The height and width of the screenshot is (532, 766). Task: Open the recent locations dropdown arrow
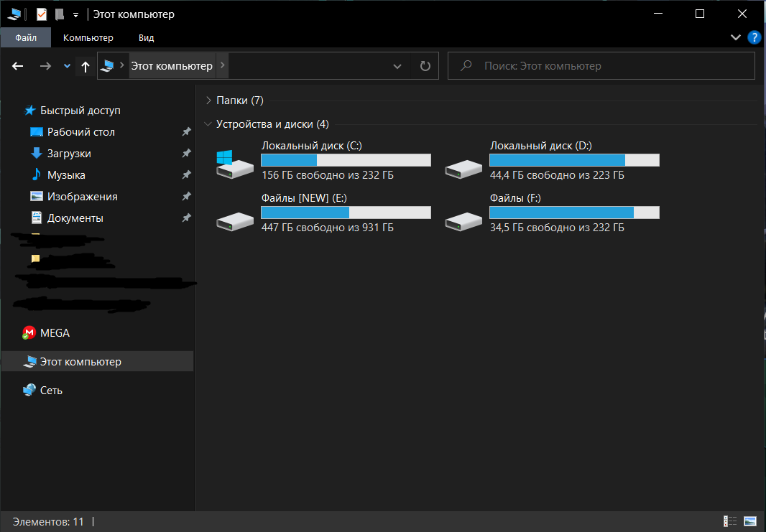pos(67,66)
